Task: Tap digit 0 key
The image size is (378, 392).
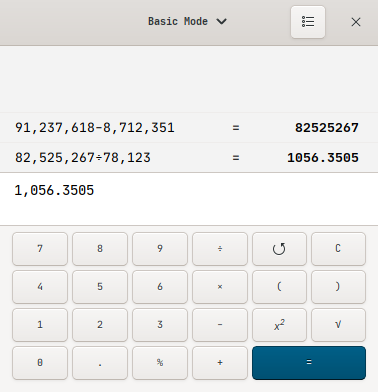Action: pyautogui.click(x=40, y=363)
